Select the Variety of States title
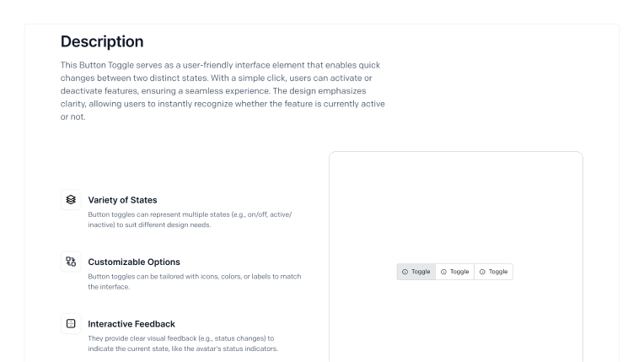This screenshot has height=362, width=644. click(122, 200)
